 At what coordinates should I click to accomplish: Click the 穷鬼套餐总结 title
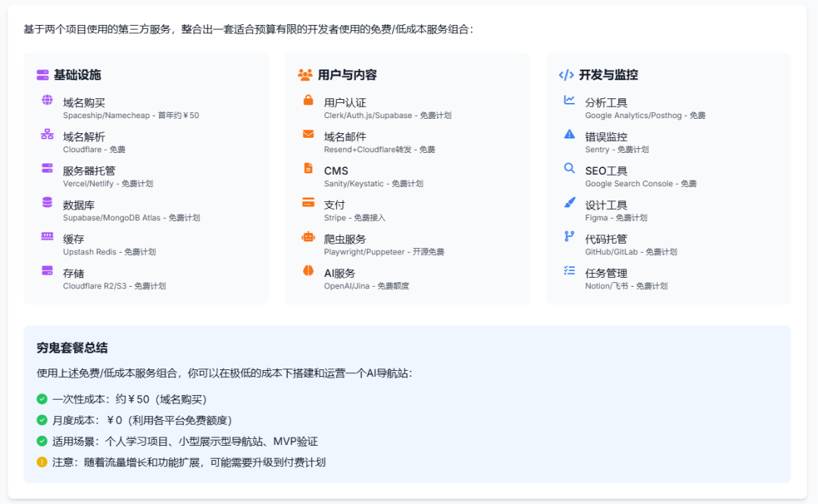(x=72, y=348)
